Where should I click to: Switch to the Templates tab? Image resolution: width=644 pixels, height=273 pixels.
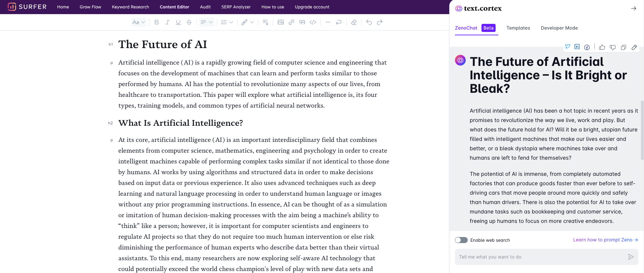[x=518, y=28]
